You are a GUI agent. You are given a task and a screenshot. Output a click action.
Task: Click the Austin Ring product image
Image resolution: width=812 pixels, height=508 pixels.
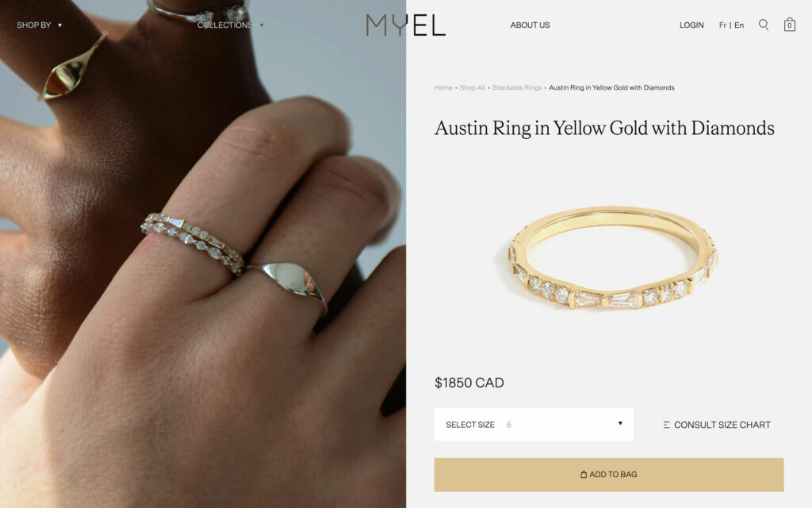tap(613, 258)
